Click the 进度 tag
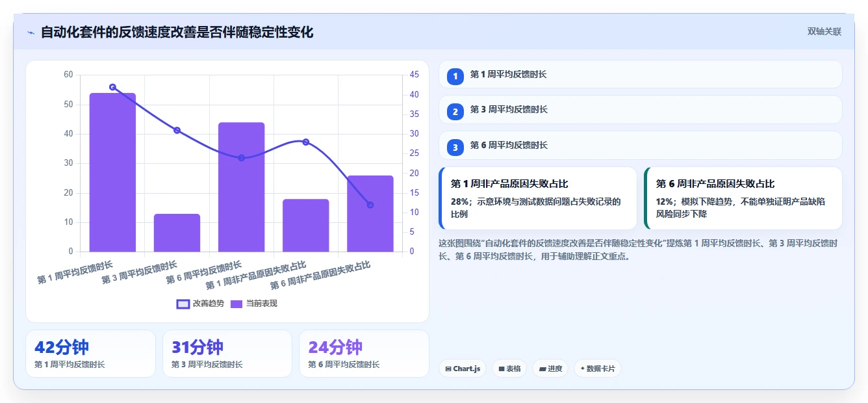Screen dimensions: 868x403 click(550, 369)
